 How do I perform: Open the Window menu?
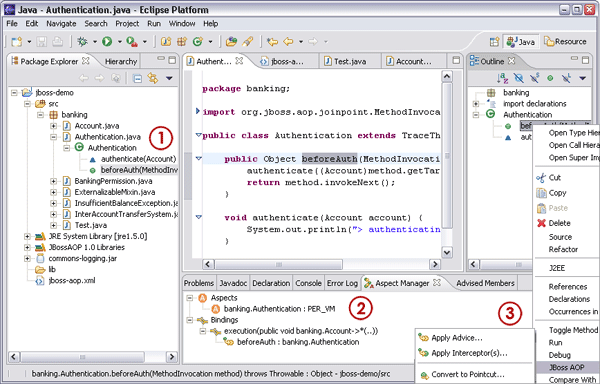tap(182, 24)
